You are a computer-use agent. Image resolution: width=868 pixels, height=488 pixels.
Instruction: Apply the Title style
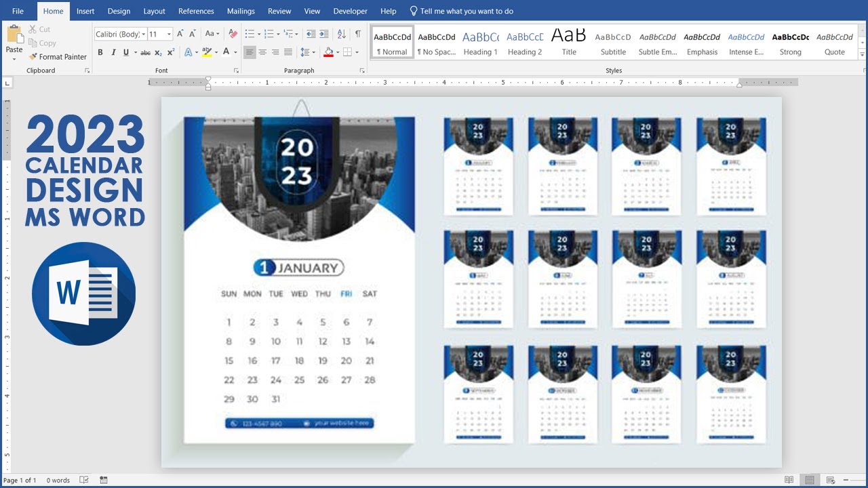coord(569,43)
